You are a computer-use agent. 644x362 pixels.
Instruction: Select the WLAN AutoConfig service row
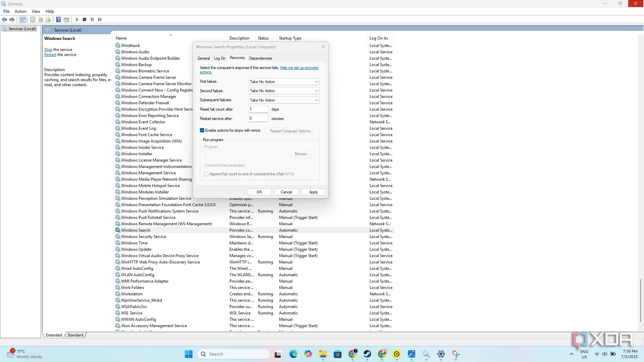coord(254,275)
